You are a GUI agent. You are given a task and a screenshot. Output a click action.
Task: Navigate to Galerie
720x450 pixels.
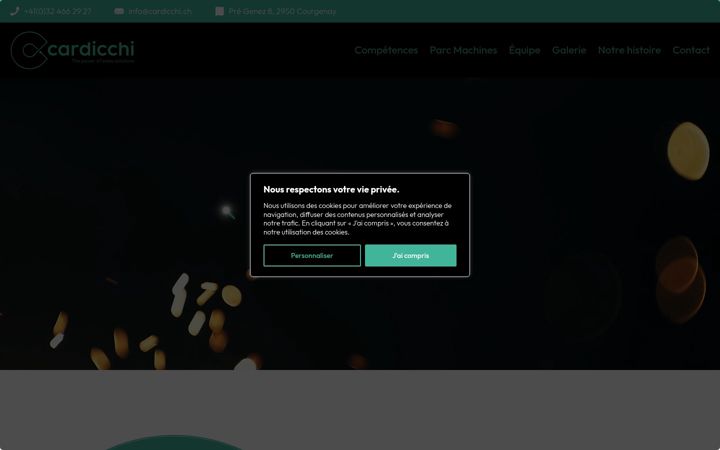click(569, 50)
